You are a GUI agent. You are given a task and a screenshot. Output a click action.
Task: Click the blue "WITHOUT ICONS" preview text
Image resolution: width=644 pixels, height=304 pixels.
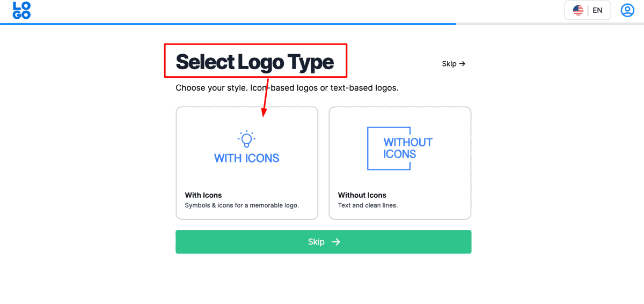click(407, 148)
